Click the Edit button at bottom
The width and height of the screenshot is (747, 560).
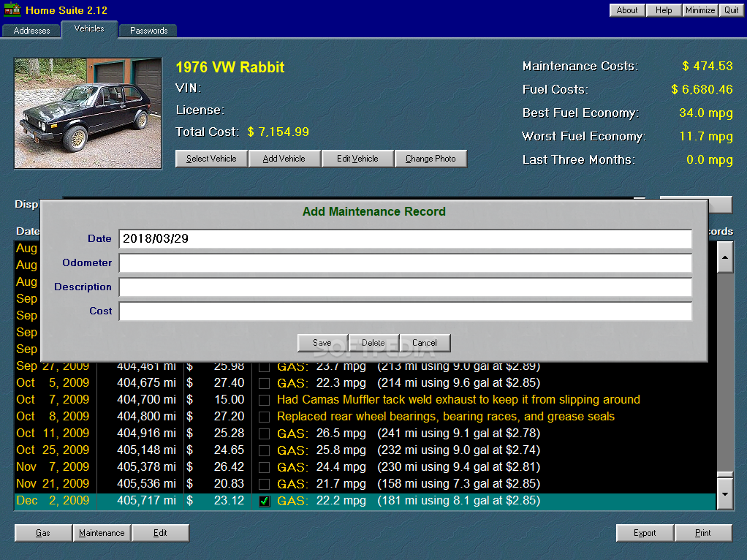pyautogui.click(x=160, y=533)
